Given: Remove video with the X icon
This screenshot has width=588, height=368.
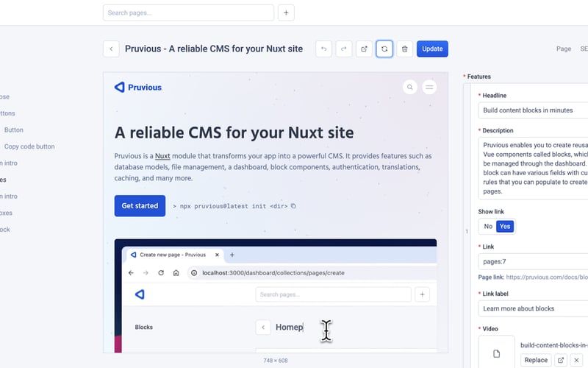Looking at the screenshot, I should (x=577, y=360).
